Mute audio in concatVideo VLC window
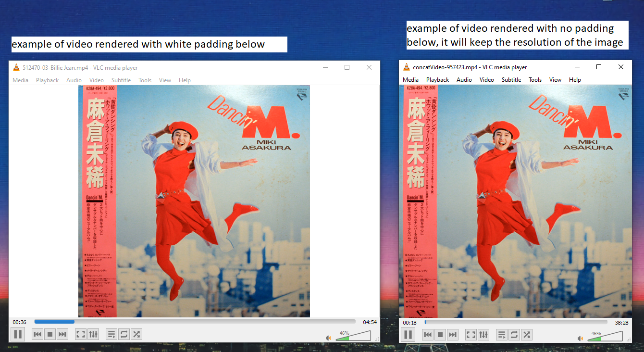 click(581, 339)
